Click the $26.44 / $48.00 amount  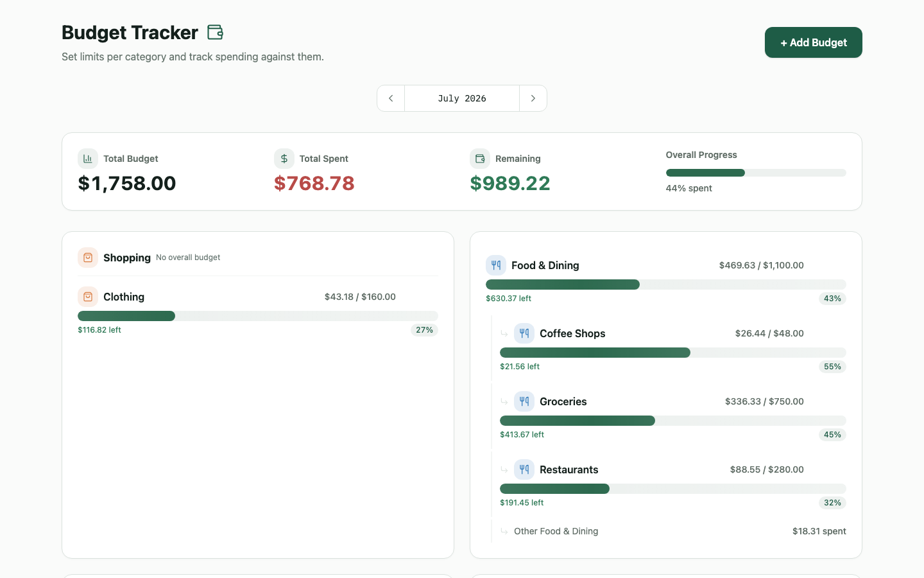[769, 333]
